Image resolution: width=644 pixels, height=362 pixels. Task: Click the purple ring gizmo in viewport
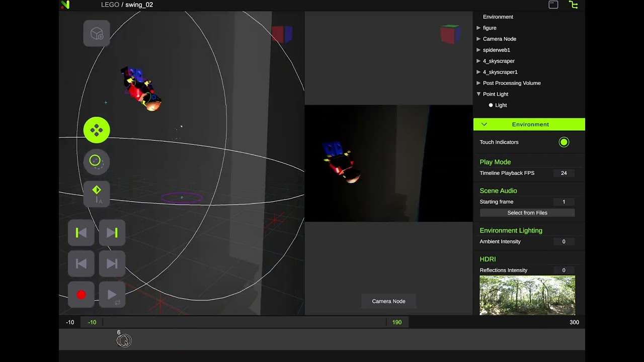pos(182,198)
